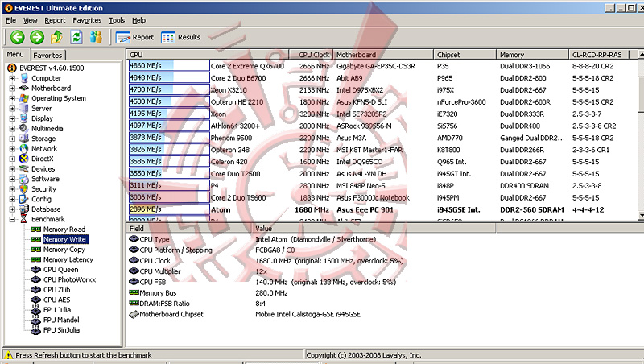
Task: Click the Memory column header
Action: (533, 55)
